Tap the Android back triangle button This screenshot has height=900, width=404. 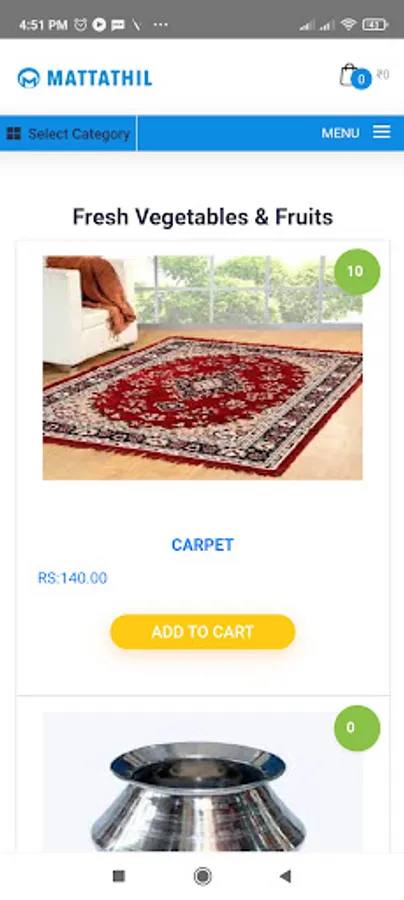click(x=285, y=876)
